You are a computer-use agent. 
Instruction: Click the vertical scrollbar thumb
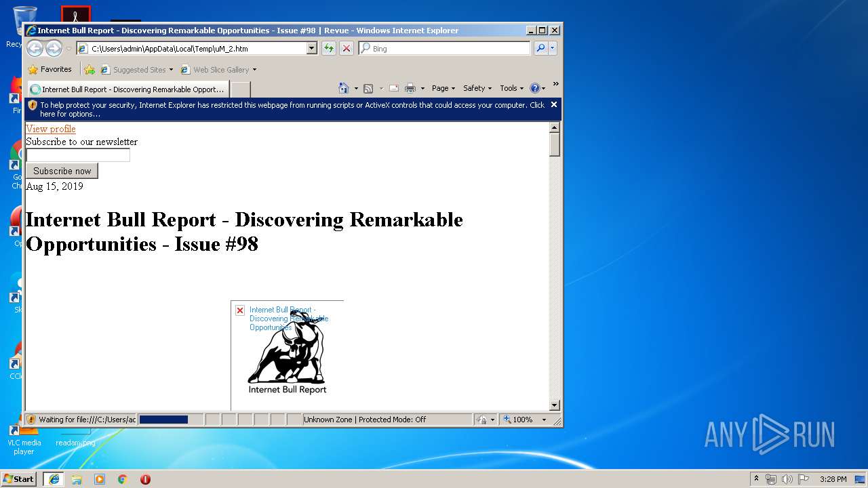(x=555, y=145)
